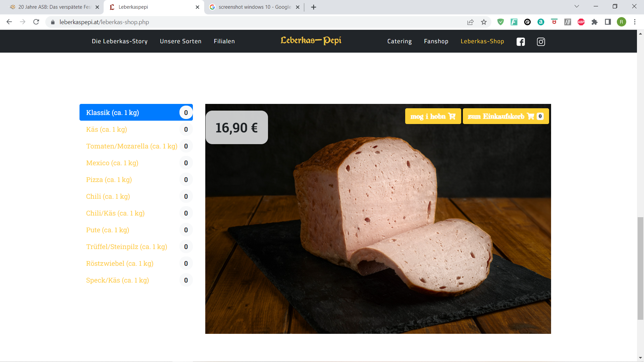Select Käs (ca. 1 kg) product
The image size is (644, 362).
coord(136,129)
